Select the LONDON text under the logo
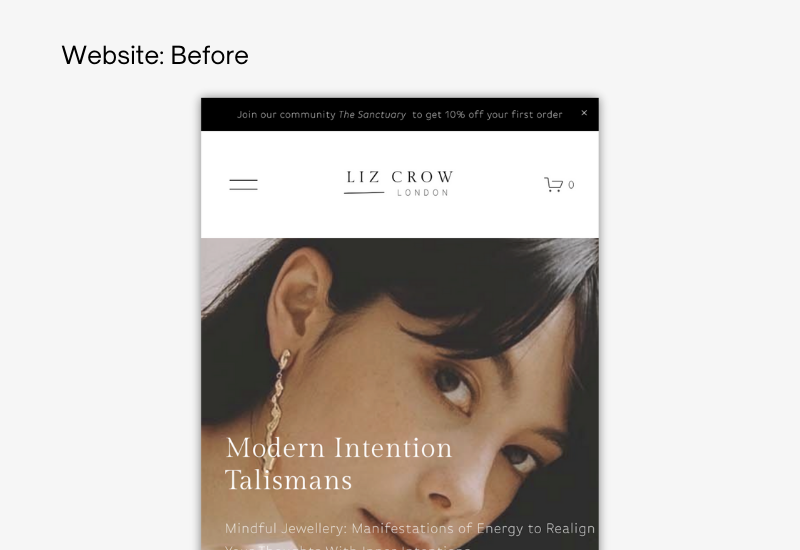Screen dimensions: 800x550 (423, 193)
